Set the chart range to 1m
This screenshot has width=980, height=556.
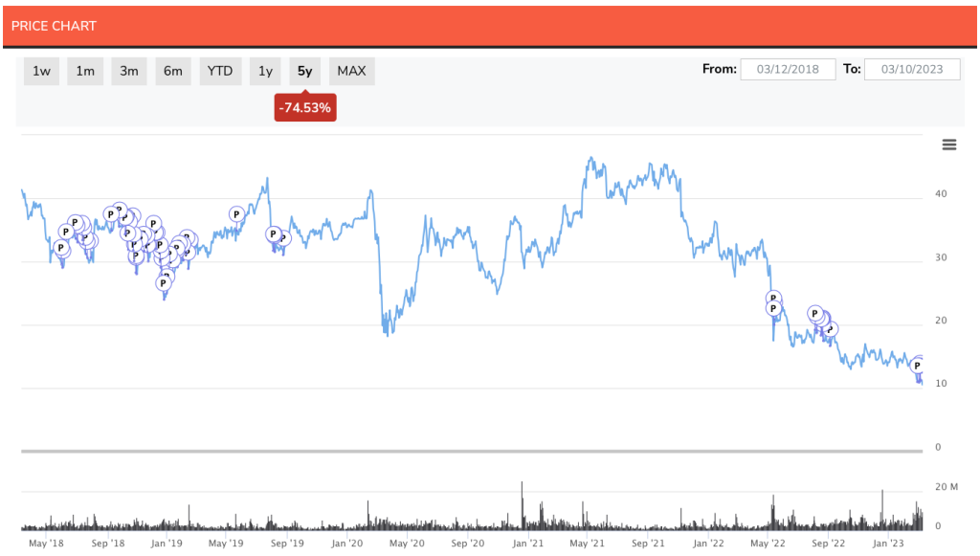click(x=85, y=71)
